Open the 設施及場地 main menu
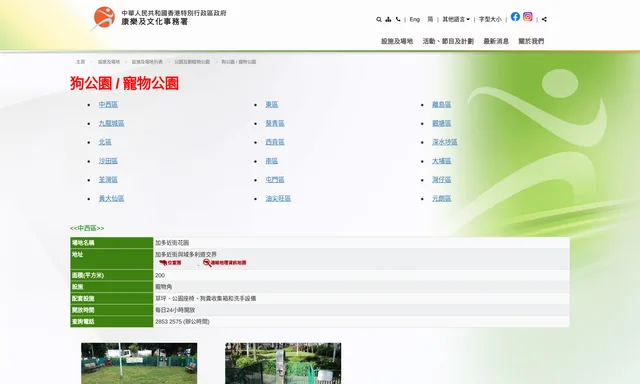Screen dimensions: 640x384 coord(397,41)
